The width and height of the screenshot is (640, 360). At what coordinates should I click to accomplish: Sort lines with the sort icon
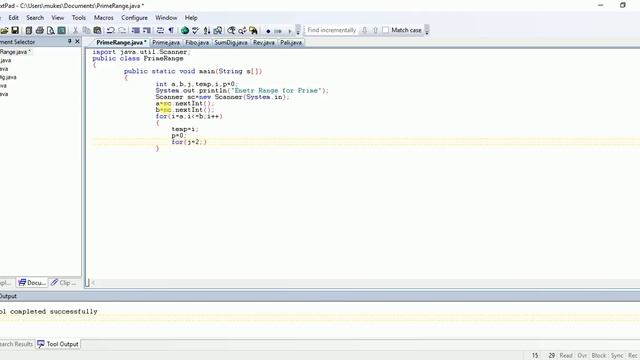207,31
